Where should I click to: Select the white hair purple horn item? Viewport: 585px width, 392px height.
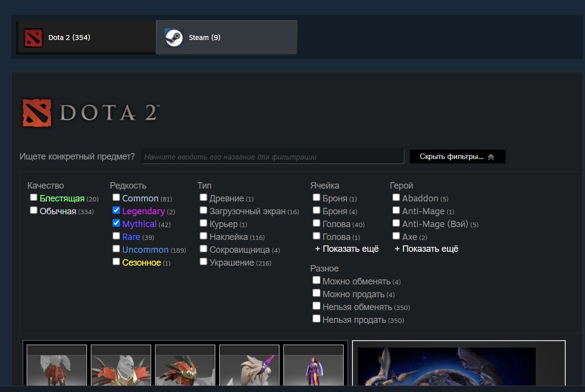coord(249,365)
